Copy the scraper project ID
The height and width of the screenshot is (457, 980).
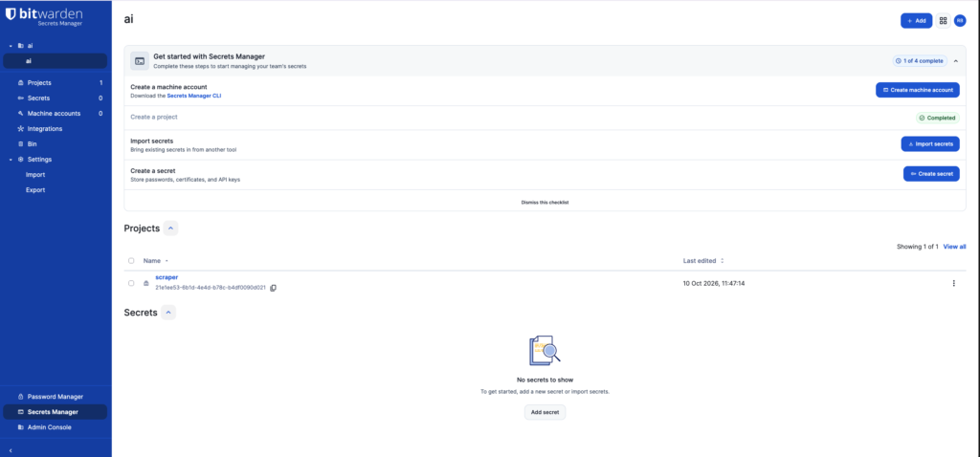point(273,288)
